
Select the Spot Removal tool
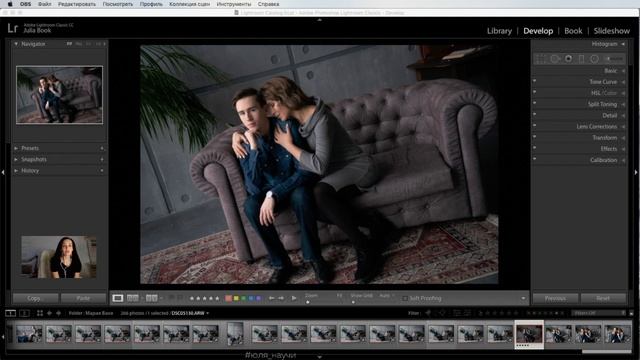click(555, 59)
